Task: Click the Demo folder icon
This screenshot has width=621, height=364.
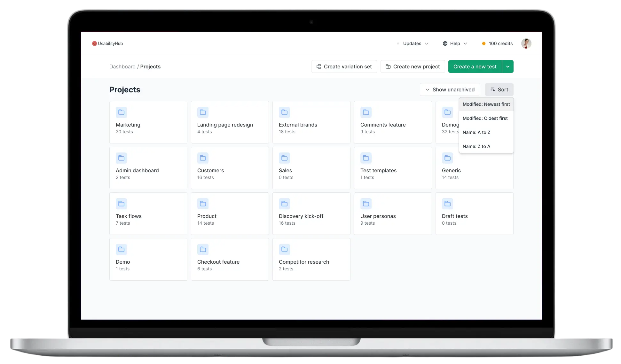Action: [x=122, y=249]
